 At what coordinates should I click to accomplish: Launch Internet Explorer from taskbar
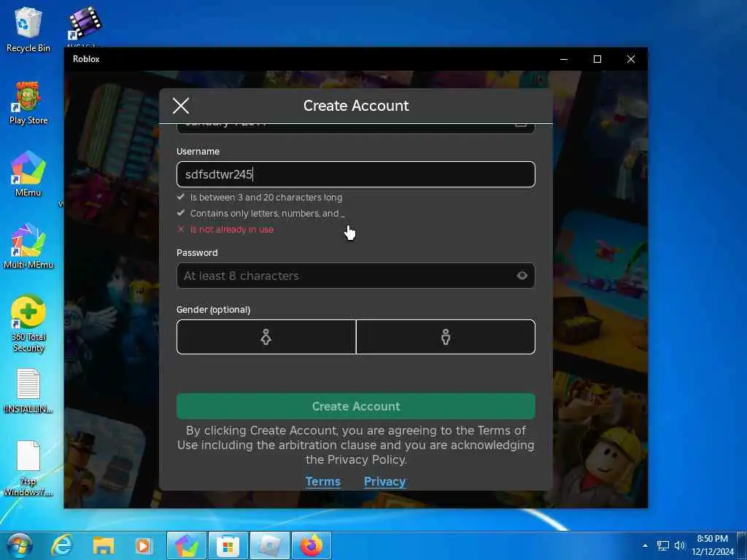(61, 545)
